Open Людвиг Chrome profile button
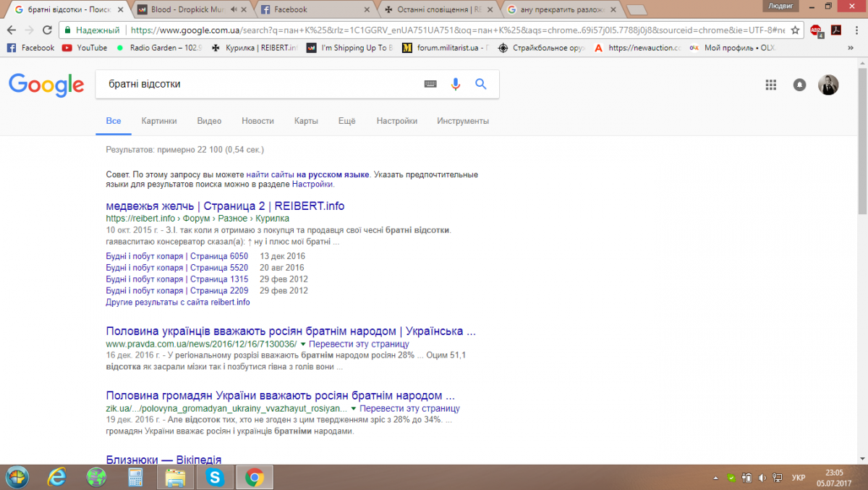Screen dimensions: 868x490 (780, 6)
